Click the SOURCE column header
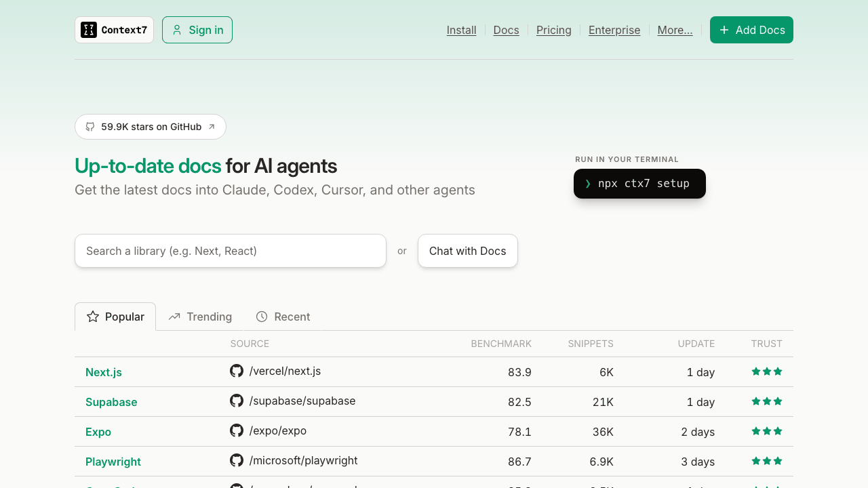The image size is (868, 488). [x=250, y=344]
